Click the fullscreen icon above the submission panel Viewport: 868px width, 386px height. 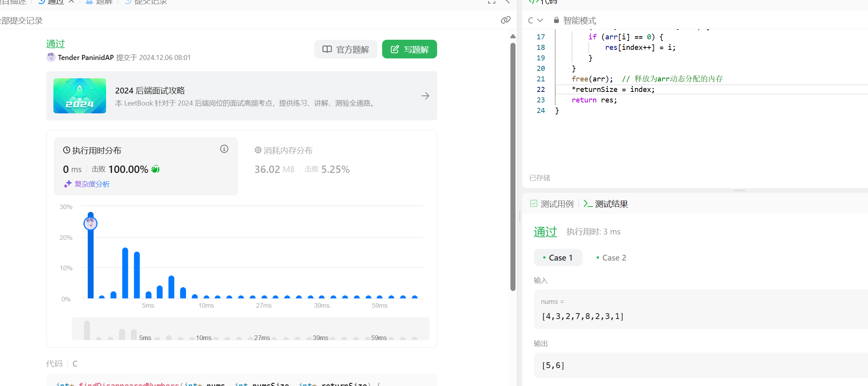(491, 2)
